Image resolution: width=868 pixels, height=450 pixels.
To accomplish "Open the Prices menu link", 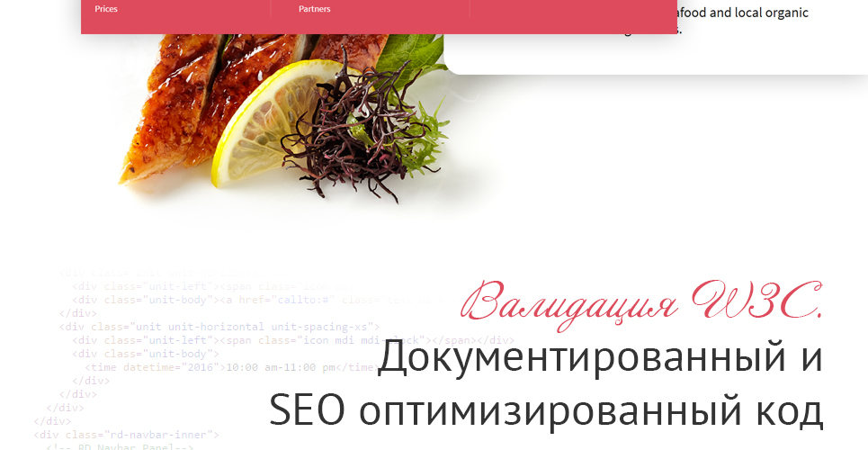I will (106, 9).
